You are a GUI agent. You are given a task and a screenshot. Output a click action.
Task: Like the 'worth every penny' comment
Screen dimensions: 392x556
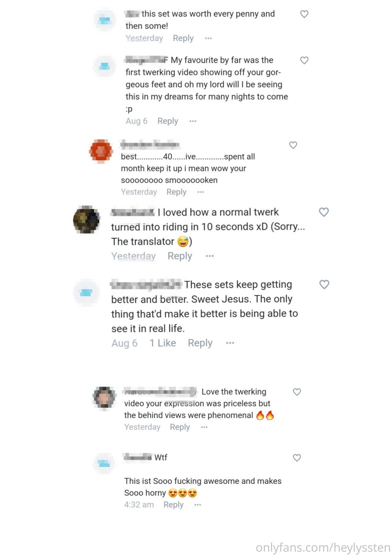coord(304,14)
